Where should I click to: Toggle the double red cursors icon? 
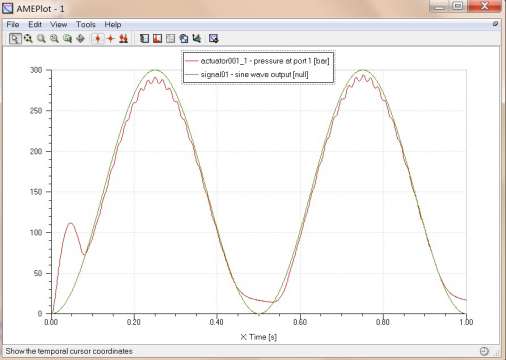tap(123, 39)
